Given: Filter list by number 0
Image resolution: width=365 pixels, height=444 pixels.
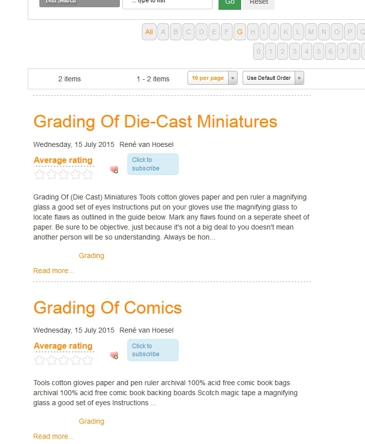Looking at the screenshot, I should pyautogui.click(x=258, y=51).
